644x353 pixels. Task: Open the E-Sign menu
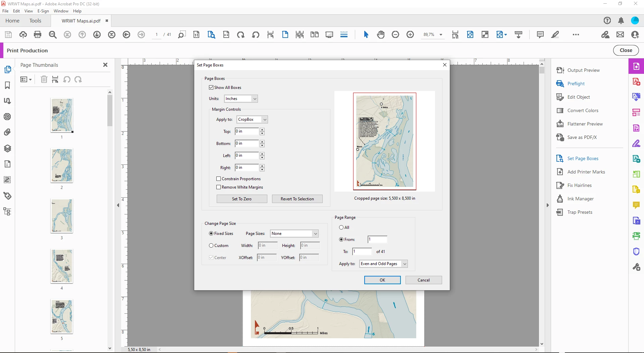point(43,11)
